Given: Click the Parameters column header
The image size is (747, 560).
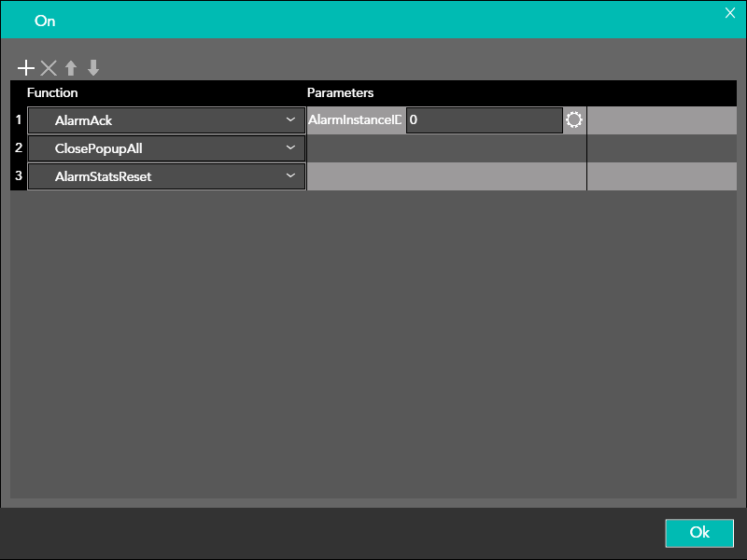Looking at the screenshot, I should point(340,93).
